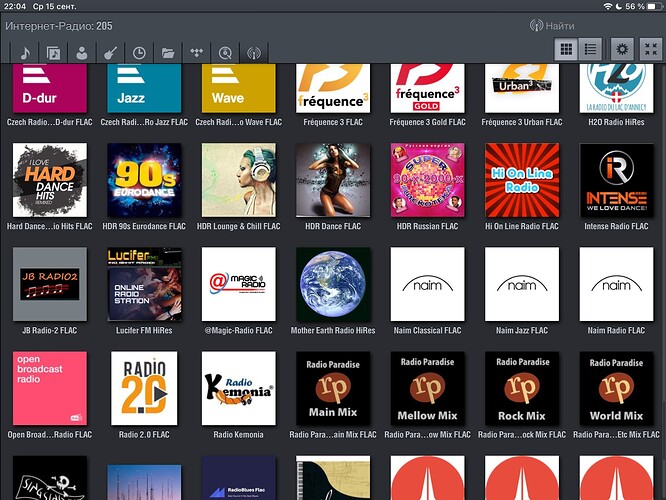Open the music note songs tab
666x500 pixels.
tap(25, 53)
